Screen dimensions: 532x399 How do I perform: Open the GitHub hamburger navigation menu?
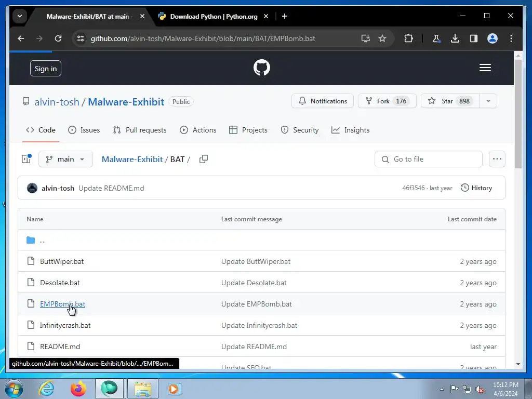[x=485, y=68]
